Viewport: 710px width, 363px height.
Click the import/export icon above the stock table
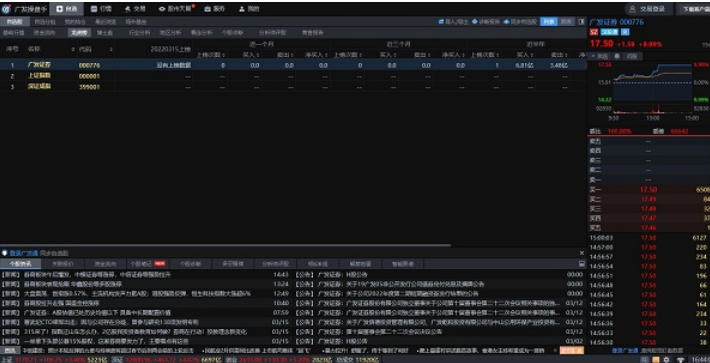453,21
